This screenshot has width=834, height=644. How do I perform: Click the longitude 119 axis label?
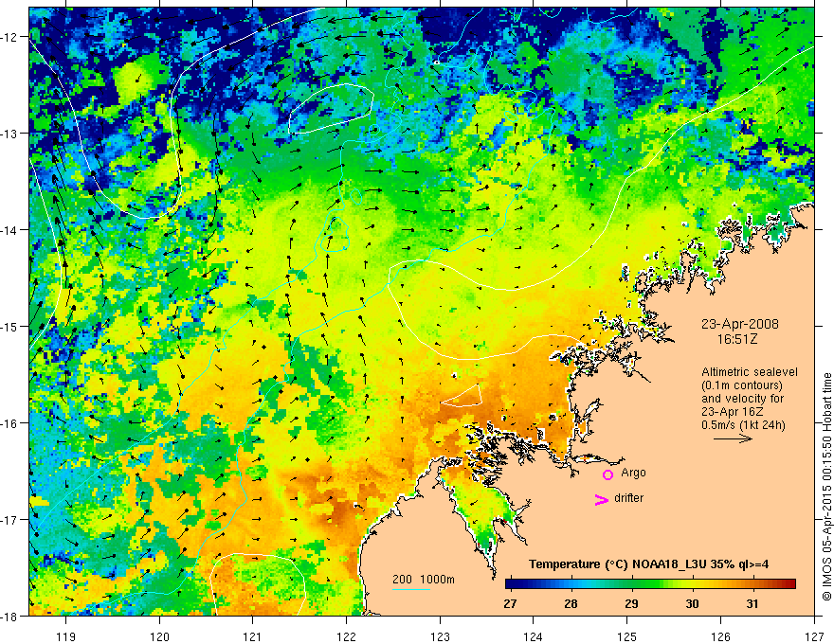click(66, 636)
